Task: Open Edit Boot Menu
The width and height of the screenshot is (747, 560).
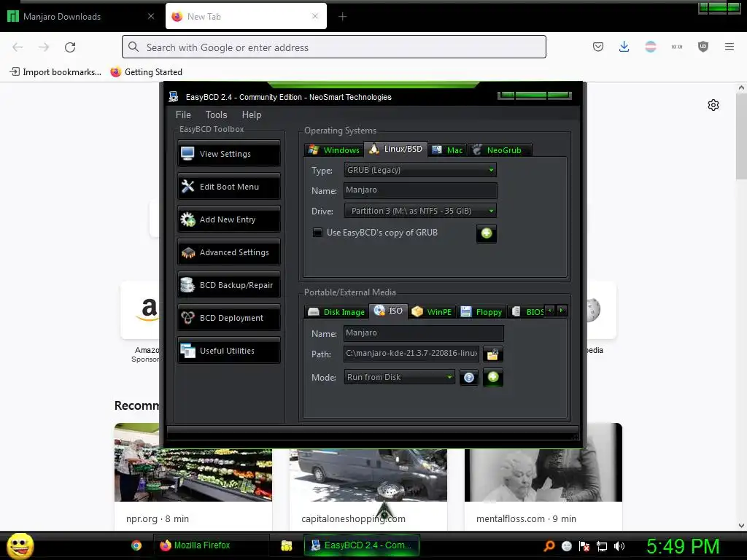Action: (228, 187)
